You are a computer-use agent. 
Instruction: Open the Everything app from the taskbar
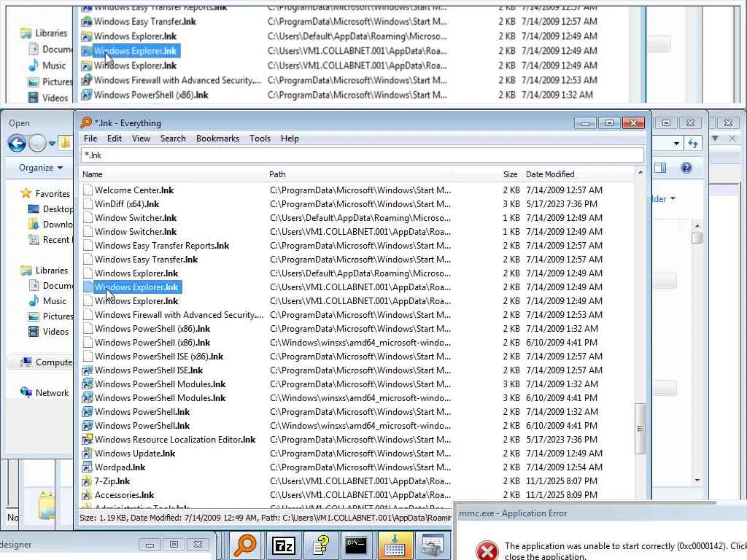tap(245, 545)
